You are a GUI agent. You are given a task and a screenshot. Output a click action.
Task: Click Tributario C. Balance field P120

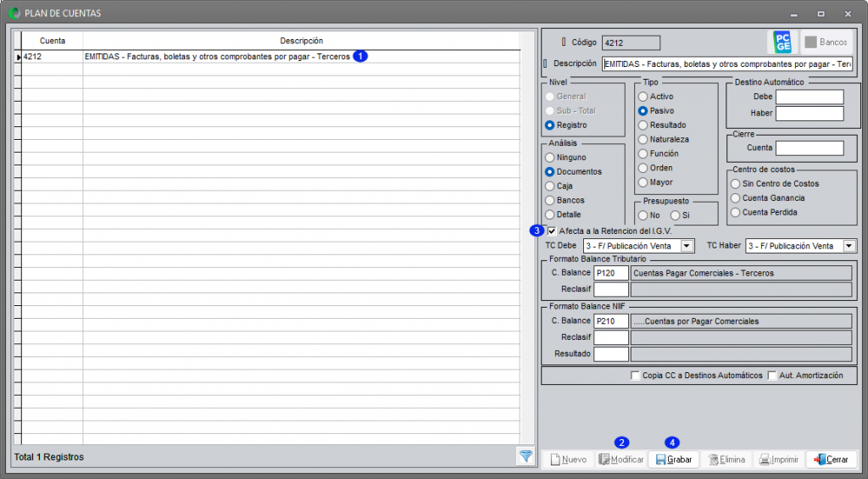click(x=611, y=273)
